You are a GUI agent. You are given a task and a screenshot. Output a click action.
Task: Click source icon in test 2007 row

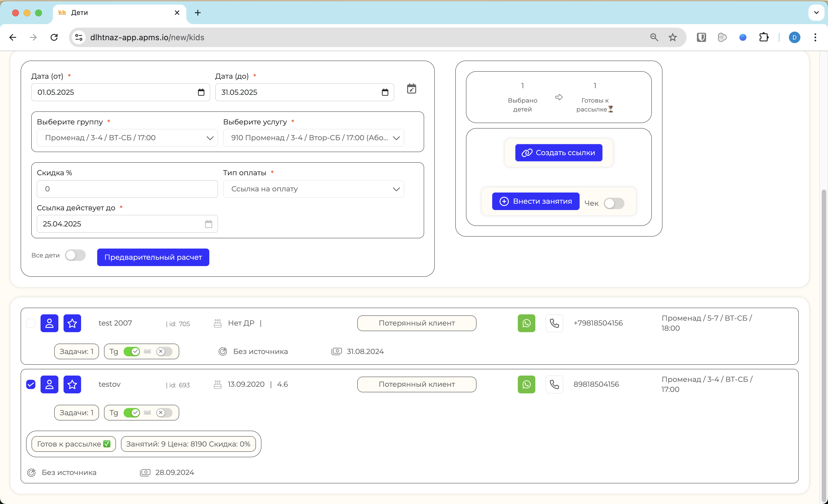223,351
